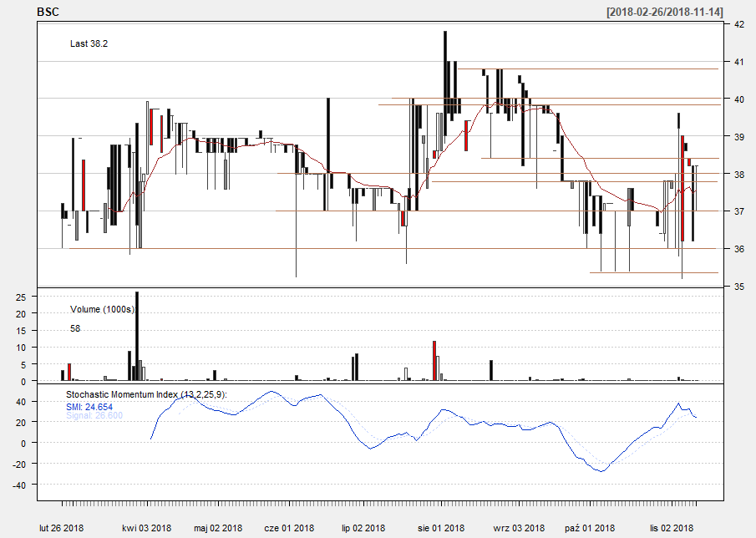This screenshot has height=538, width=756.
Task: Click the 'sie 01 2018' date label
Action: coord(441,528)
